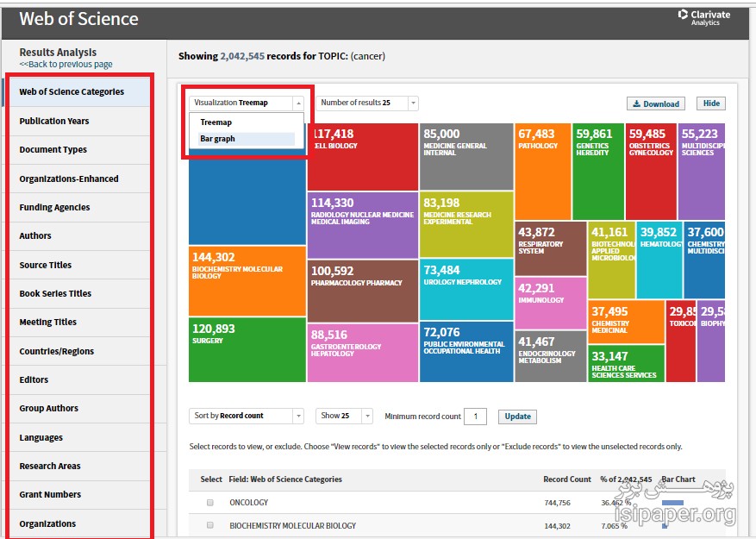Hide the visualization with Hide button
Viewport: 756px width, 539px height.
[x=711, y=103]
